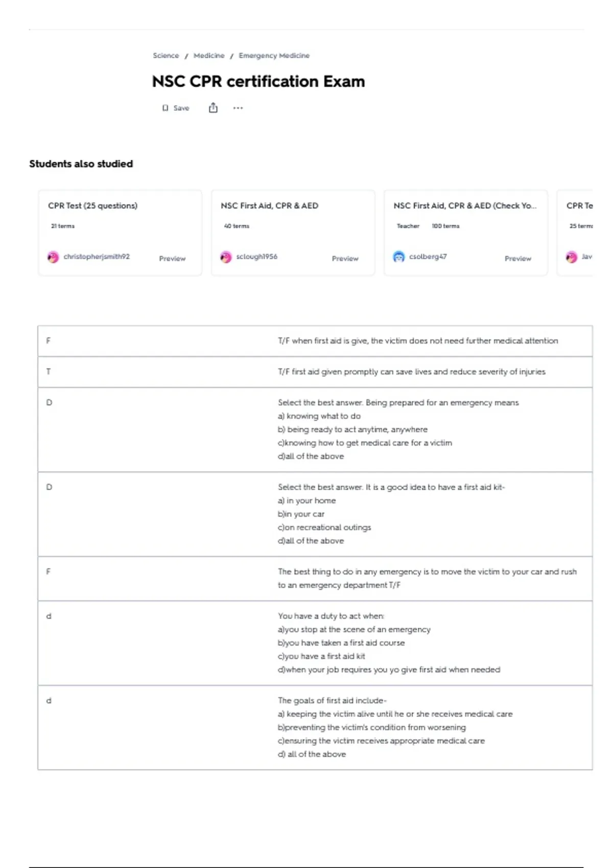Click christopherjsmith92's avatar icon
The image size is (613, 868).
point(53,257)
